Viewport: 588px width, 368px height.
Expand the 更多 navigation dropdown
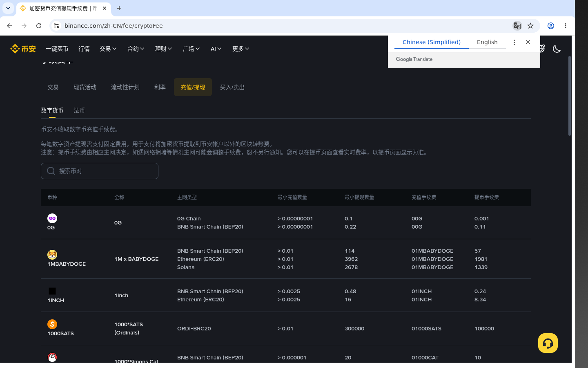(x=241, y=49)
